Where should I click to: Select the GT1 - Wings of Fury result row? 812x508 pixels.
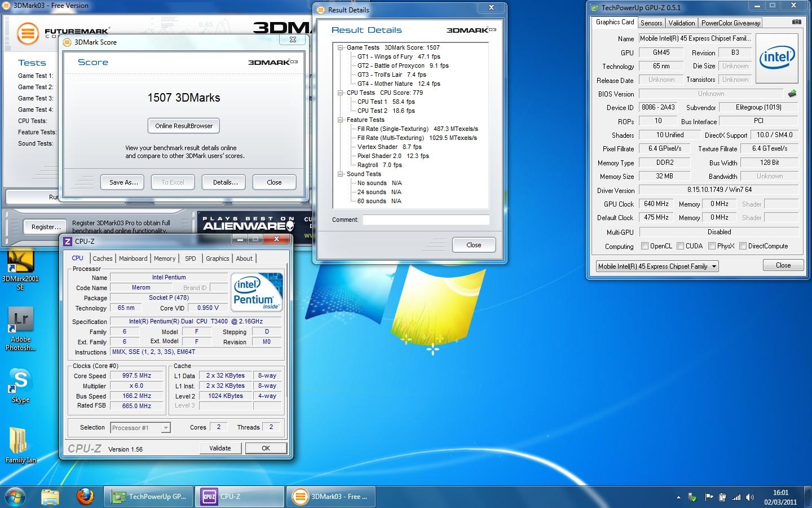[399, 56]
